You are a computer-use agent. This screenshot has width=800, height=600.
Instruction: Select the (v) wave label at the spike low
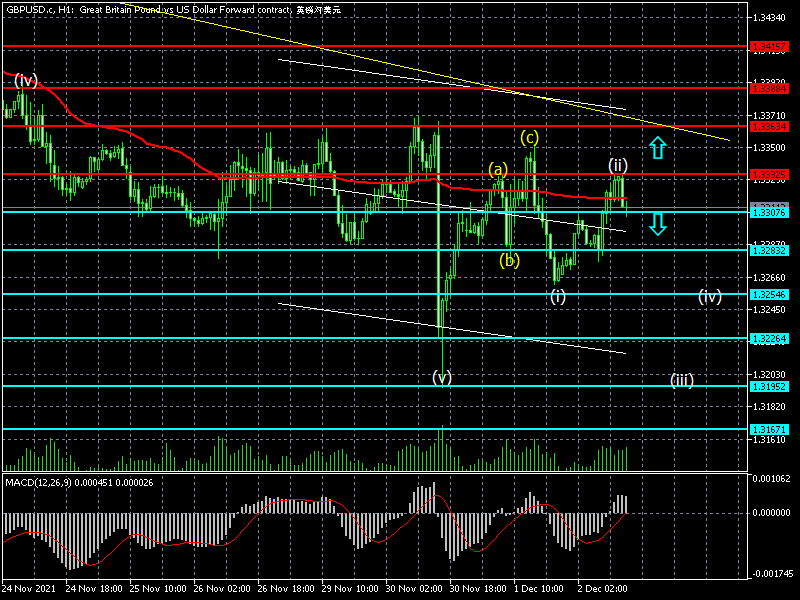[x=442, y=378]
